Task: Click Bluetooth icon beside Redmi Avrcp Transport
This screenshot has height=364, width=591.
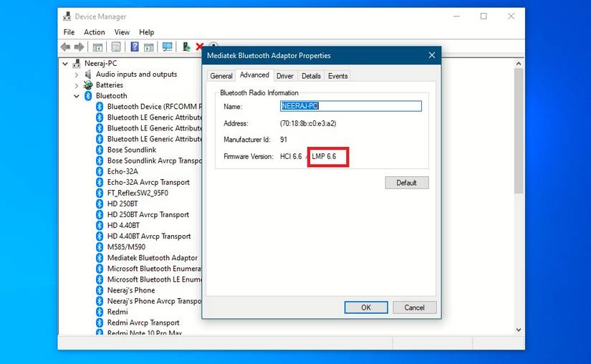Action: pyautogui.click(x=100, y=322)
